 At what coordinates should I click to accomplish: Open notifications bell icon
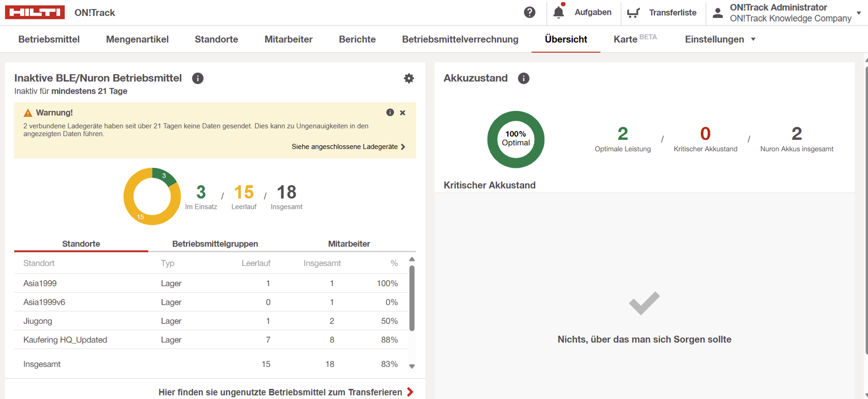click(558, 12)
